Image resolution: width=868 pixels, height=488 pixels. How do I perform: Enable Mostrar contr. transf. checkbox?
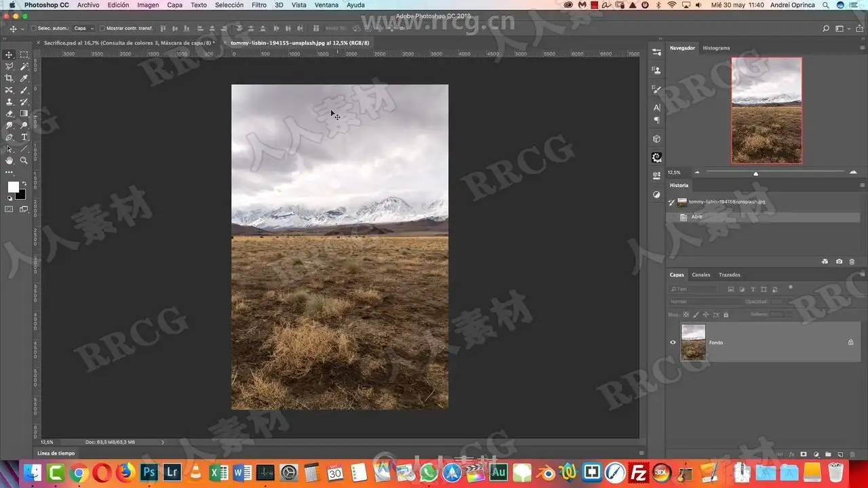click(102, 28)
